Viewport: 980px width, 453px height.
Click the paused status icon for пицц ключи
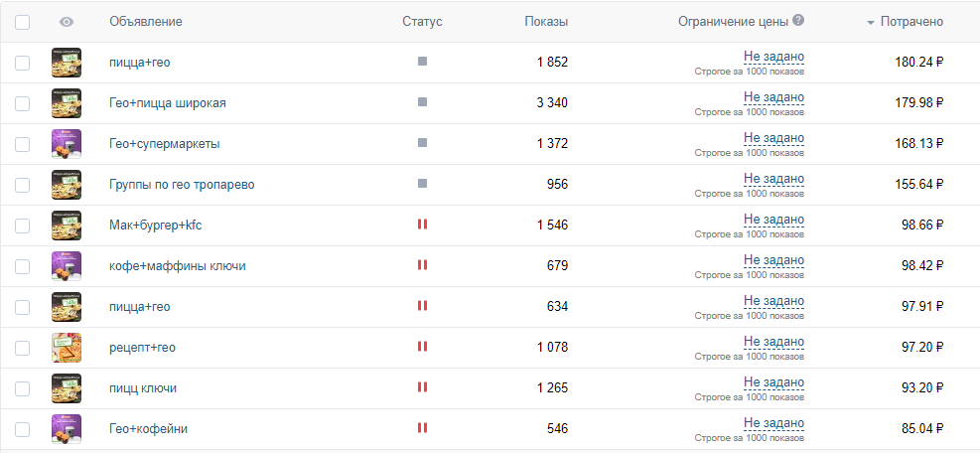click(x=422, y=387)
